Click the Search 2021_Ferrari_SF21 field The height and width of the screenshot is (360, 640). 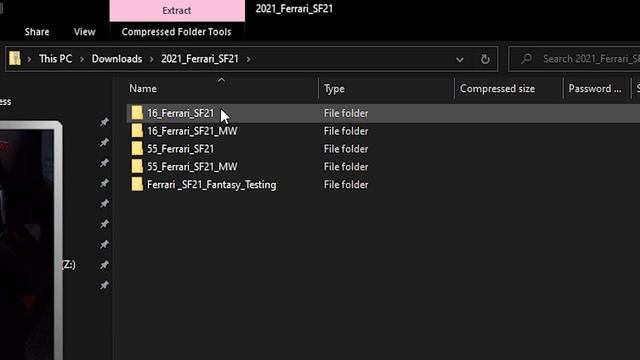click(574, 59)
